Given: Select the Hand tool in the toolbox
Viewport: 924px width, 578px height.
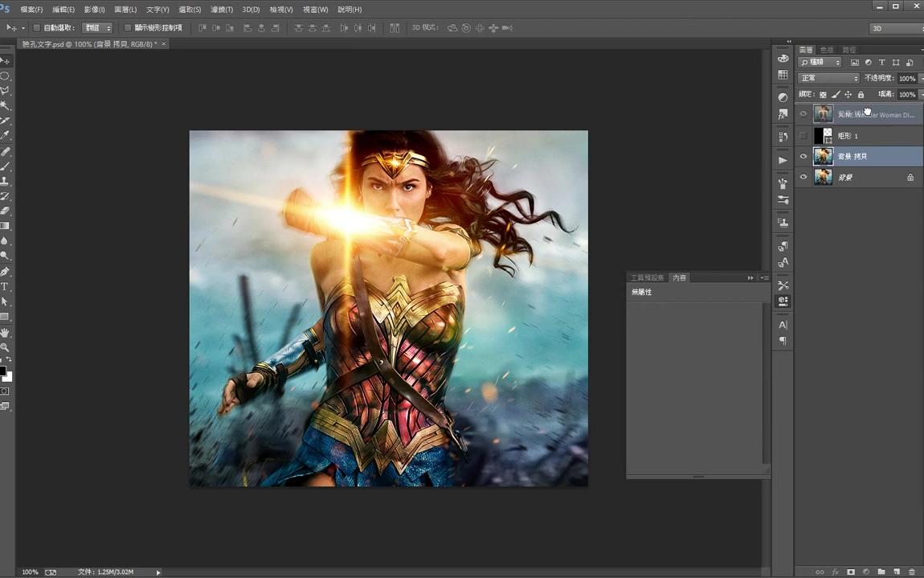Looking at the screenshot, I should pos(5,332).
